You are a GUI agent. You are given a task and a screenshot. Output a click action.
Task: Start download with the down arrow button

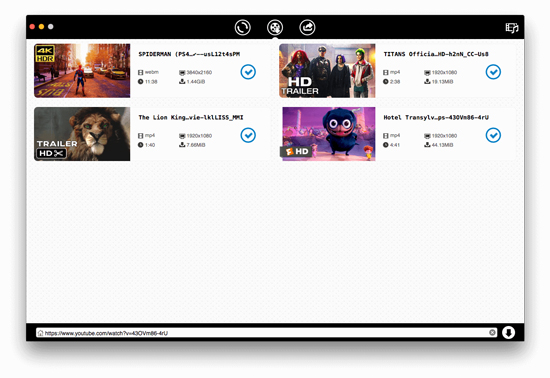[x=509, y=332]
